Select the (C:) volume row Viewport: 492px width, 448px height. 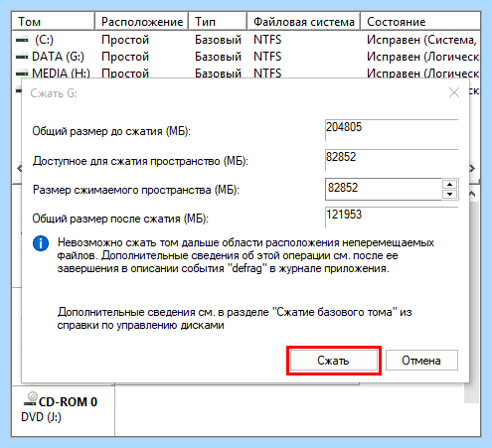click(x=246, y=40)
